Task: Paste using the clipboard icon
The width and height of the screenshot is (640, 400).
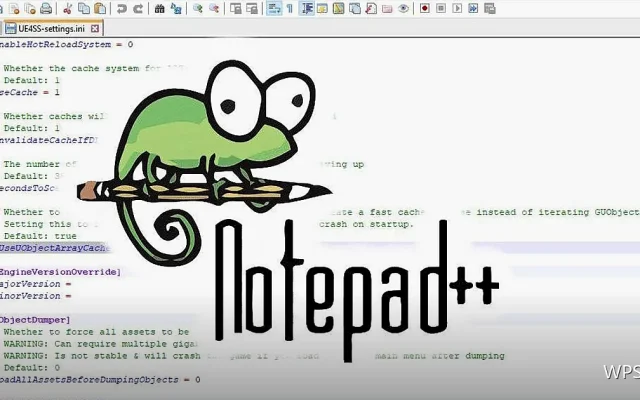Action: coord(100,8)
